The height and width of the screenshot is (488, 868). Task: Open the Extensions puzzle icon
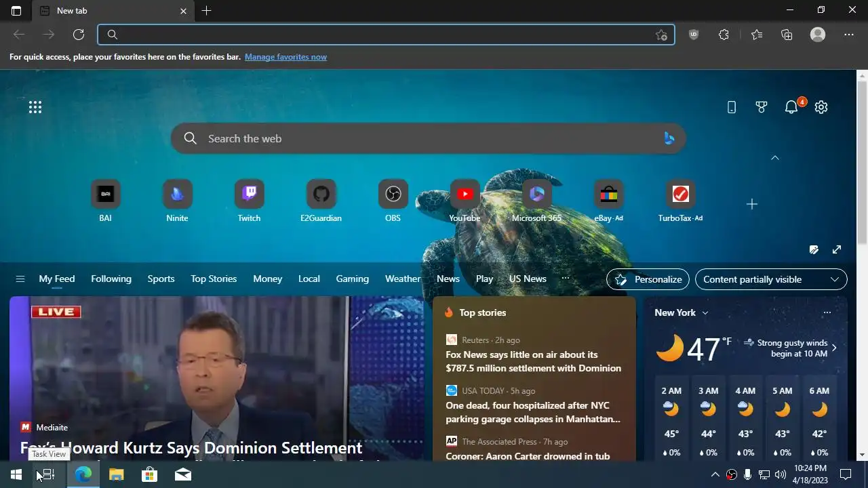(x=724, y=35)
